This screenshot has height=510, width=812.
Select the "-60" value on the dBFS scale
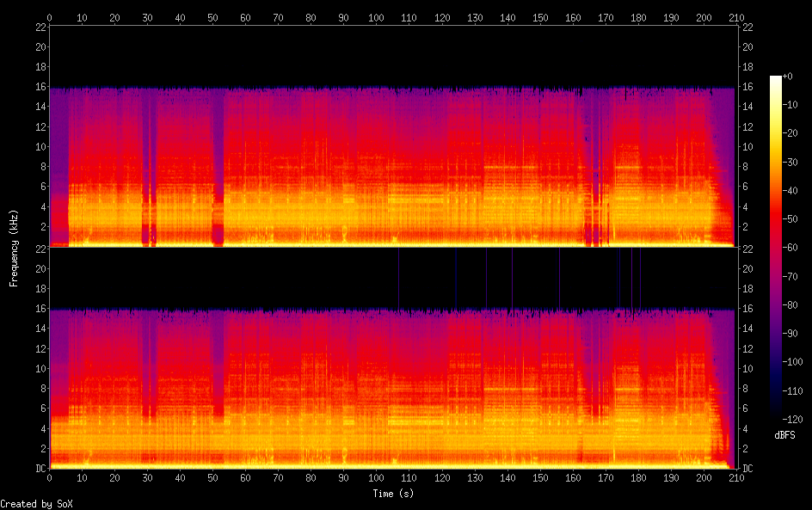(x=790, y=248)
